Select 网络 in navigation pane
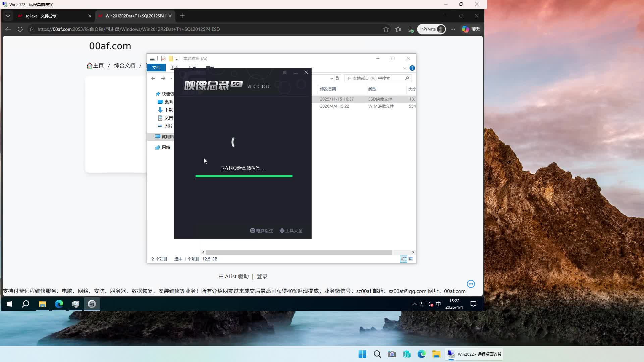 (x=163, y=147)
